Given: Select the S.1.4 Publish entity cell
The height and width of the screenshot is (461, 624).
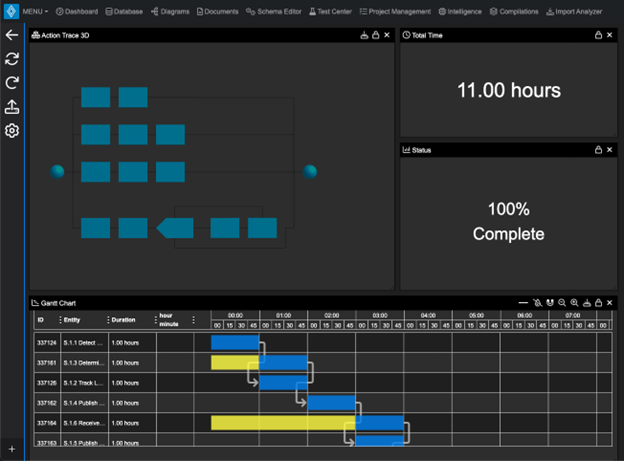Looking at the screenshot, I should [x=84, y=403].
